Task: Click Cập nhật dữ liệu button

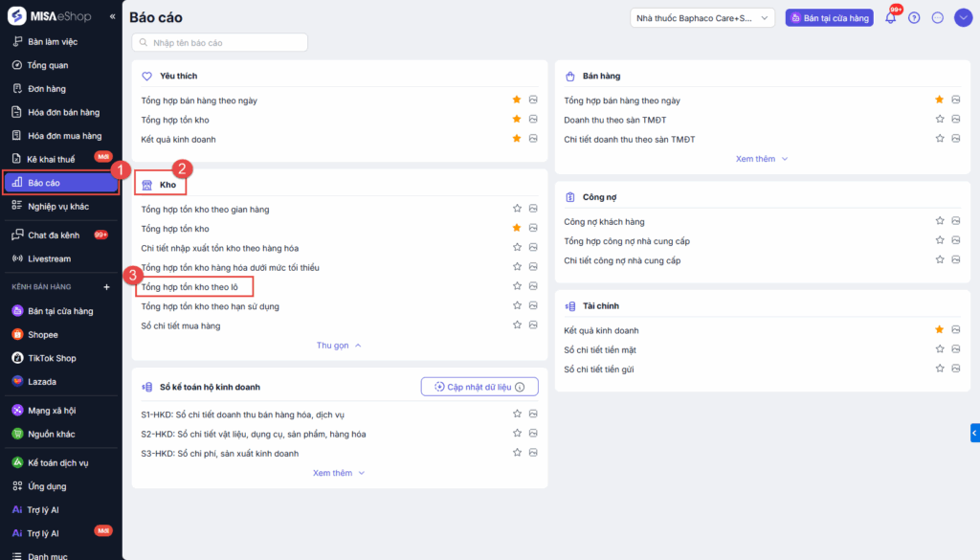Action: (x=479, y=387)
